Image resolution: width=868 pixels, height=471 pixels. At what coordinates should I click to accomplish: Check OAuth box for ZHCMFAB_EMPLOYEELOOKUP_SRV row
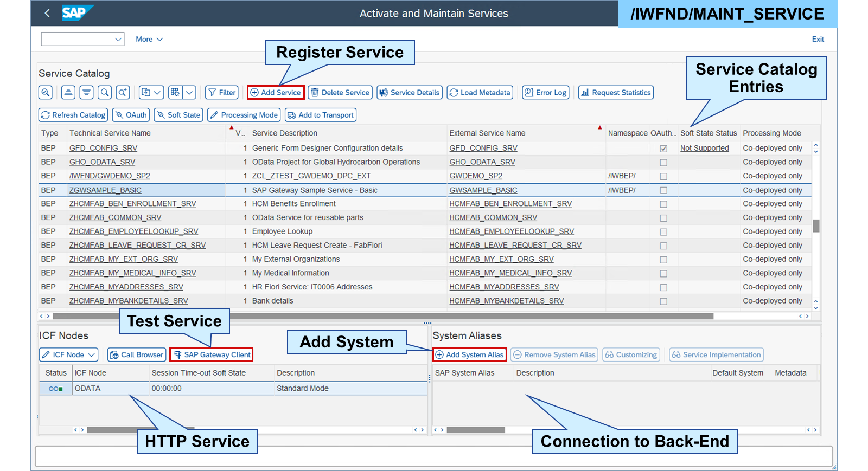pos(663,232)
